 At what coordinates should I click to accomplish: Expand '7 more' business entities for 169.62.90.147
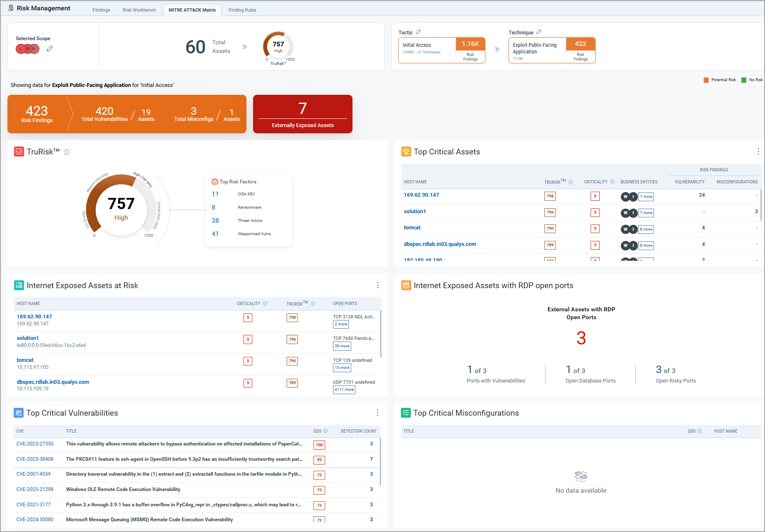click(x=646, y=197)
